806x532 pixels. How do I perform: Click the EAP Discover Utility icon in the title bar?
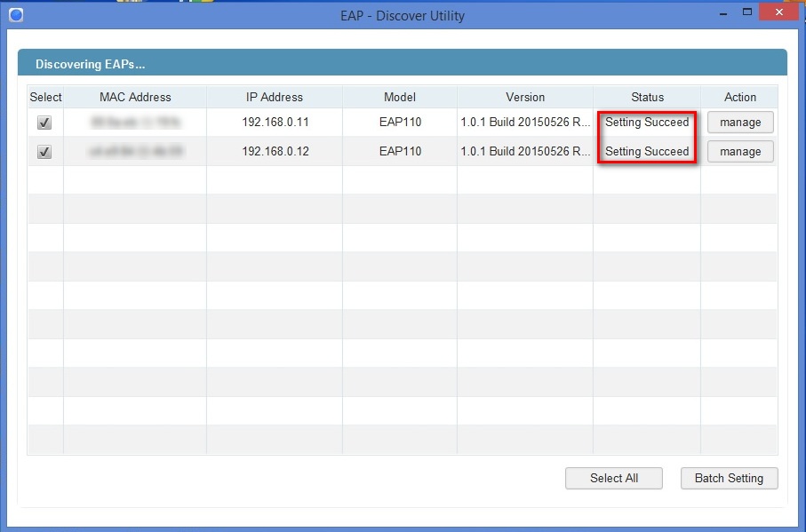[x=15, y=14]
